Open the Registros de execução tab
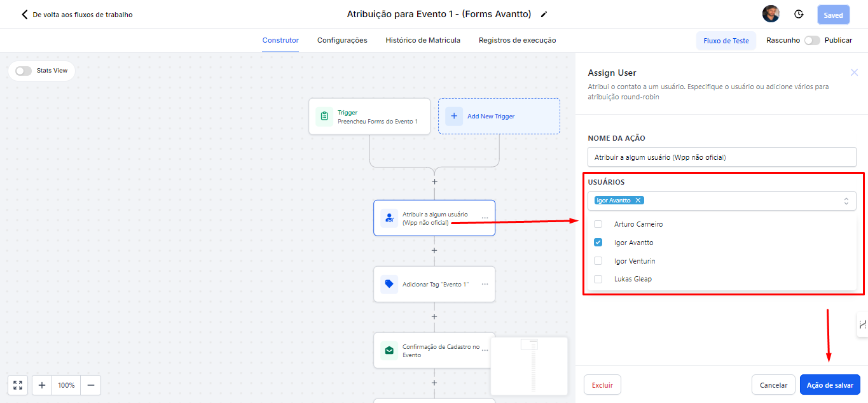Viewport: 868px width, 403px height. pos(517,40)
